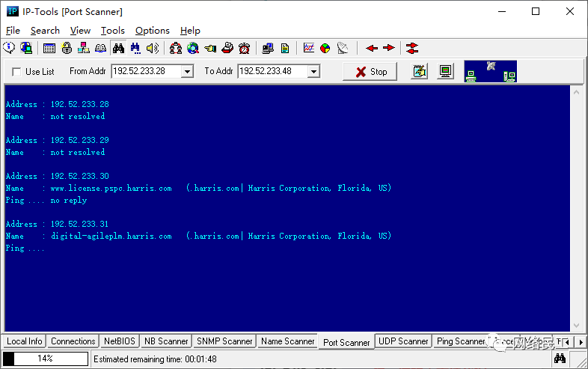Open the Tools menu
The height and width of the screenshot is (369, 588).
coord(112,31)
